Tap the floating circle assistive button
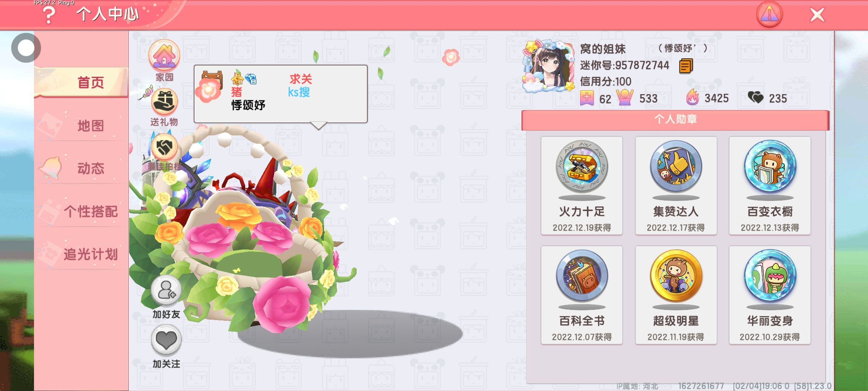The image size is (868, 391). [x=26, y=48]
